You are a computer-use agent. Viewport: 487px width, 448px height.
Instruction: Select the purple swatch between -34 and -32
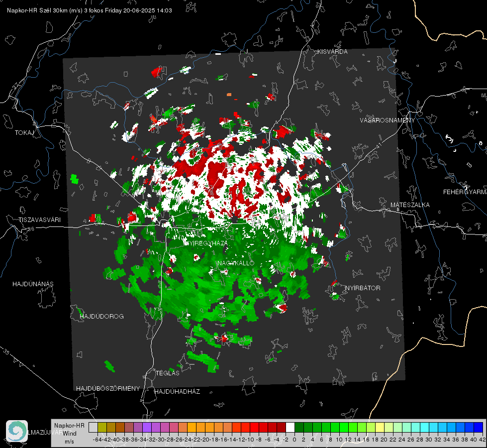147,427
